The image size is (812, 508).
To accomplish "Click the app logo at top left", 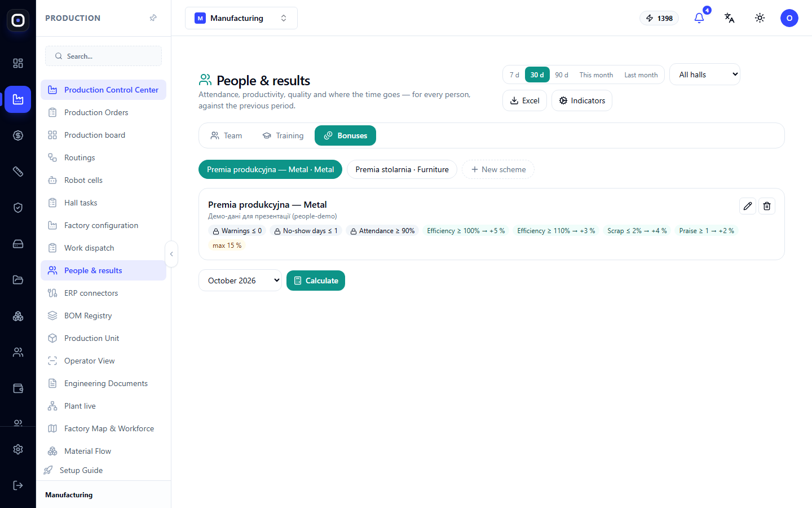I will [18, 20].
